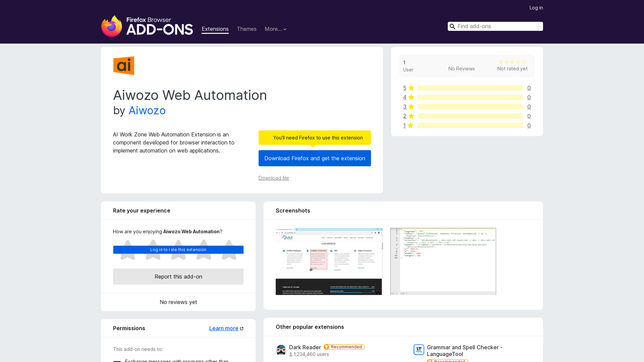The width and height of the screenshot is (644, 362).
Task: Click the 5-star rating bar
Action: point(470,88)
